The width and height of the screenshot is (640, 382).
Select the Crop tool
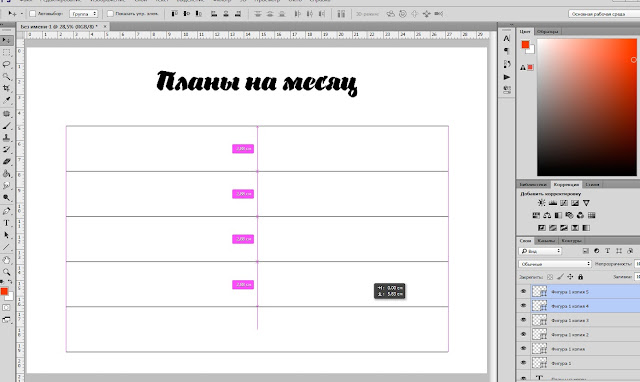click(x=7, y=88)
